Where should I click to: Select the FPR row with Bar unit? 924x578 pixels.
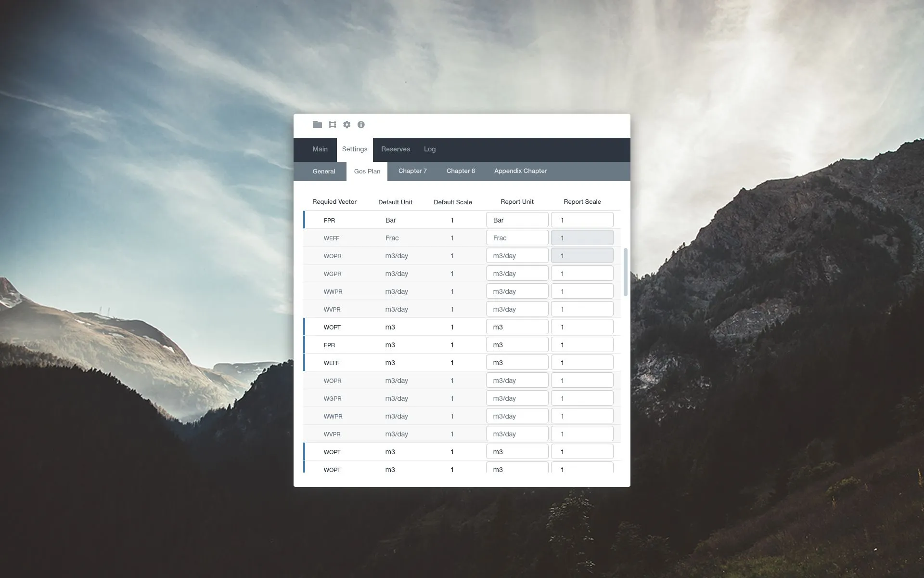point(462,220)
